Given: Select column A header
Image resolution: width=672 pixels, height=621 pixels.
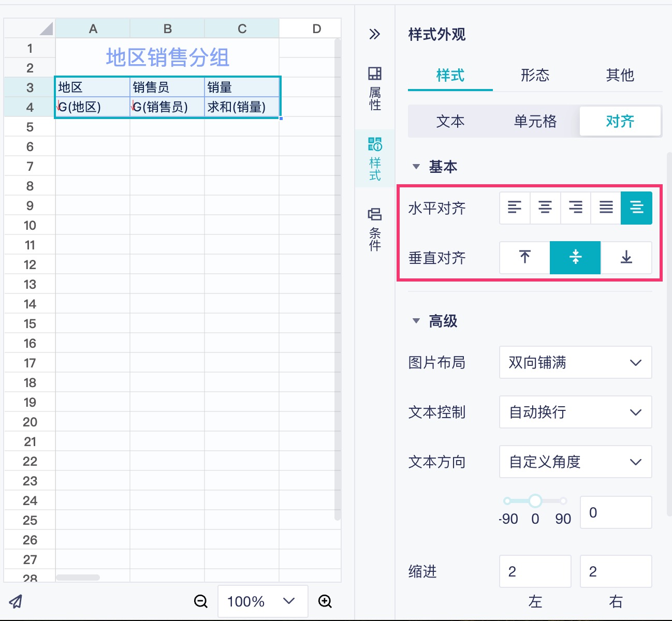Looking at the screenshot, I should click(93, 28).
